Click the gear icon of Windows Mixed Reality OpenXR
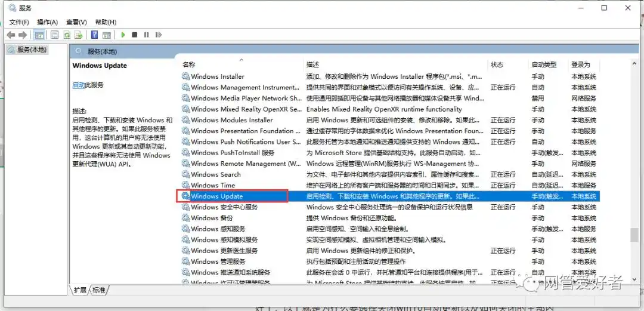This screenshot has width=644, height=311. point(185,109)
